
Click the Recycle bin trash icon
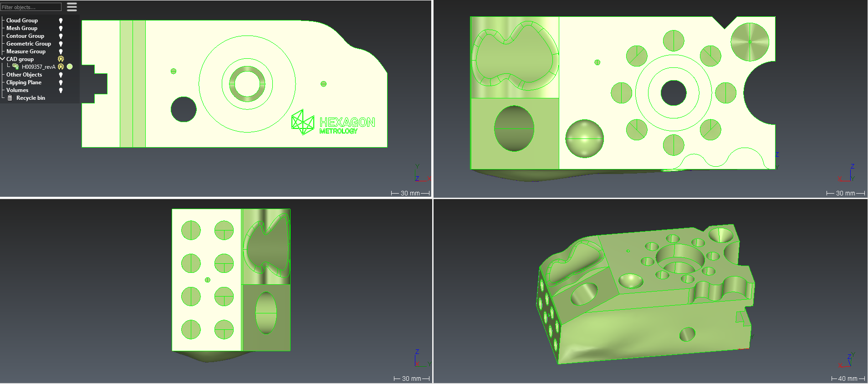coord(10,98)
